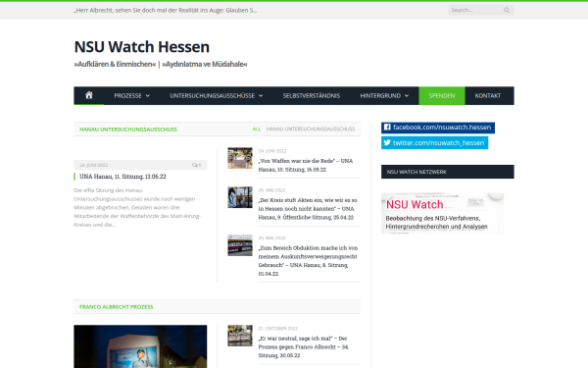
Task: Open article 'Von Waffen war nie die Rede'
Action: 306,165
